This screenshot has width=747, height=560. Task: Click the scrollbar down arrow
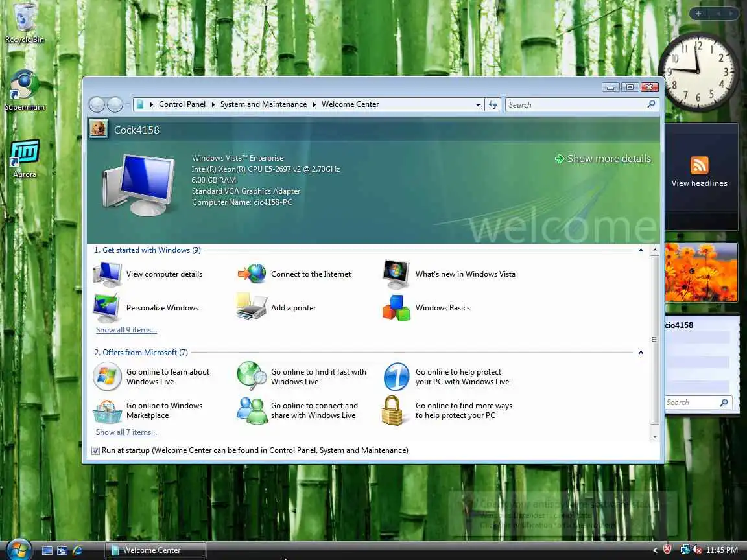point(654,437)
